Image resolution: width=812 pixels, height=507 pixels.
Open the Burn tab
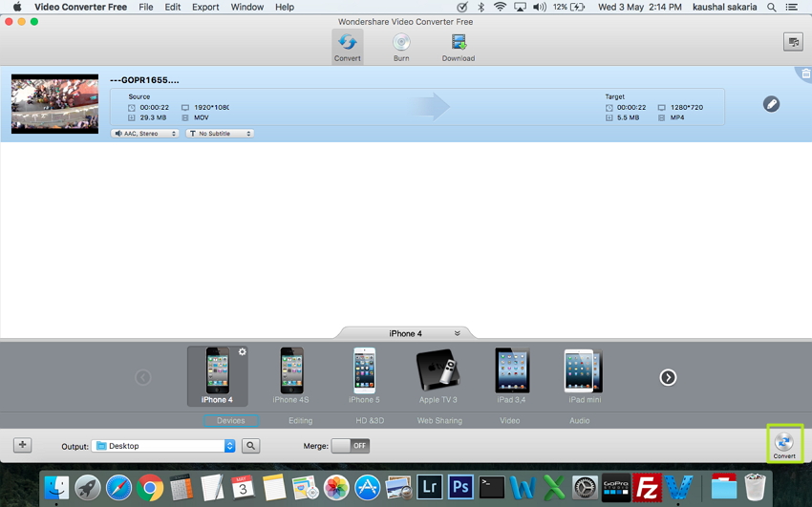pyautogui.click(x=401, y=47)
